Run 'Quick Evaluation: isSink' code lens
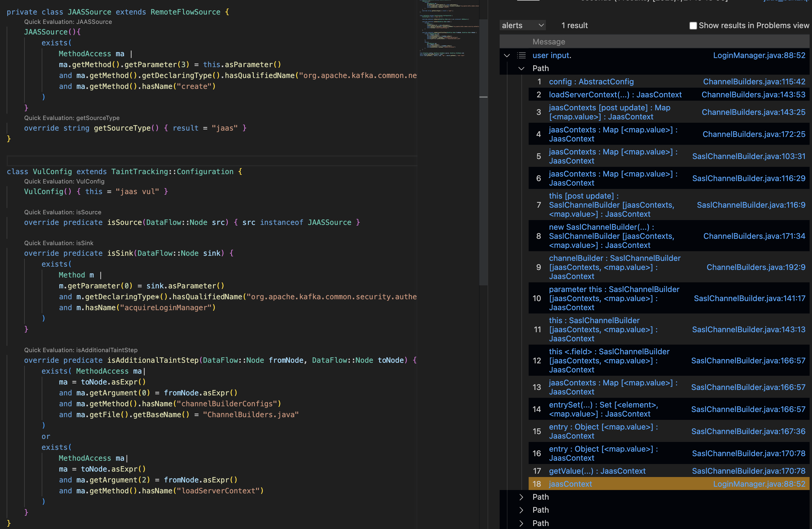Image resolution: width=812 pixels, height=529 pixels. tap(59, 243)
